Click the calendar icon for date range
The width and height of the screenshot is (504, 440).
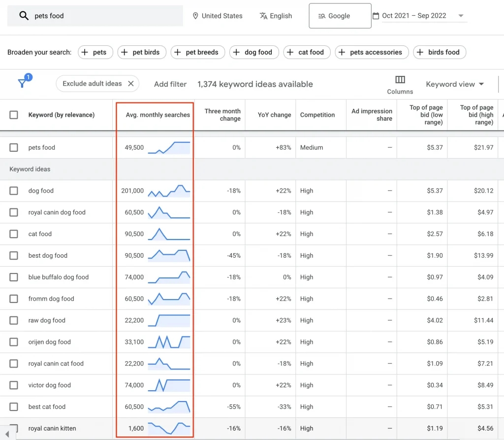coord(376,15)
